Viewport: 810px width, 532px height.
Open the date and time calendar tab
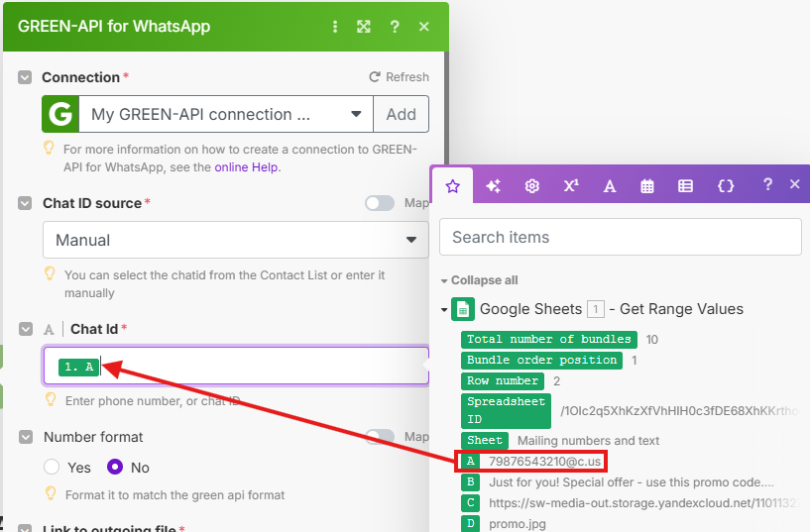pos(647,185)
